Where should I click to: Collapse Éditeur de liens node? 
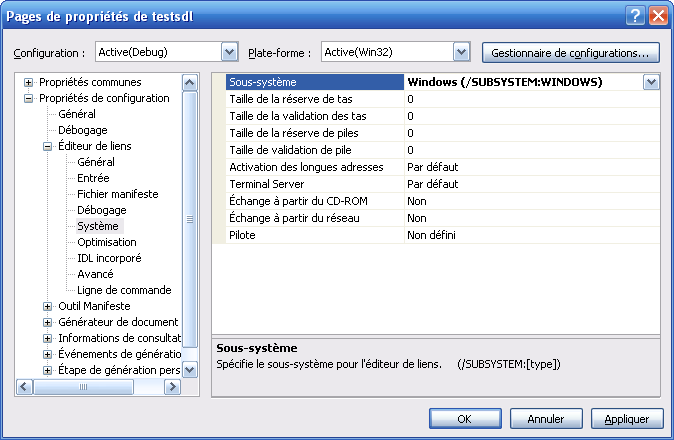click(x=48, y=147)
